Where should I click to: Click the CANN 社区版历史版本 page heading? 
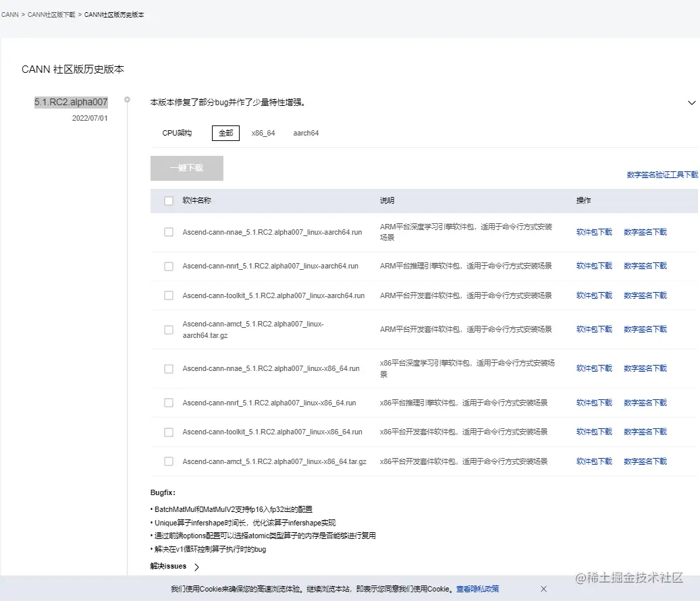pos(73,69)
